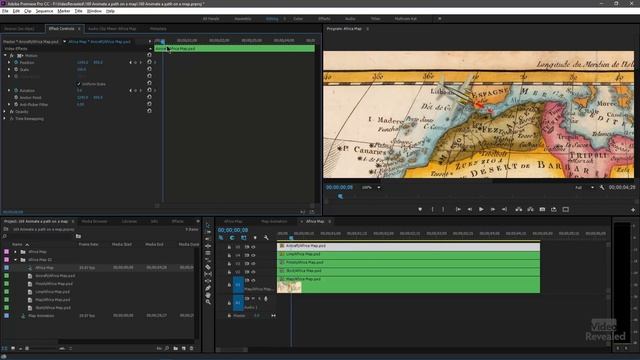Viewport: 640px width, 360px height.
Task: Step back one frame in Program monitor
Action: coord(470,209)
